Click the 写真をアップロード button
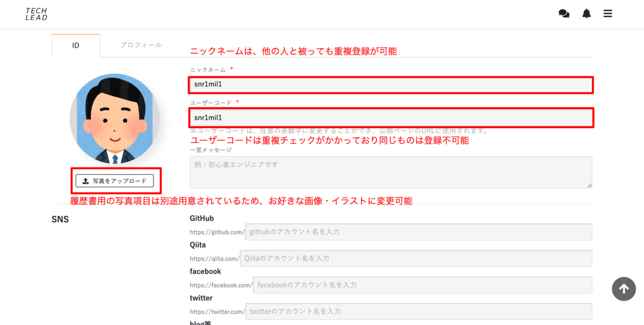 [115, 181]
